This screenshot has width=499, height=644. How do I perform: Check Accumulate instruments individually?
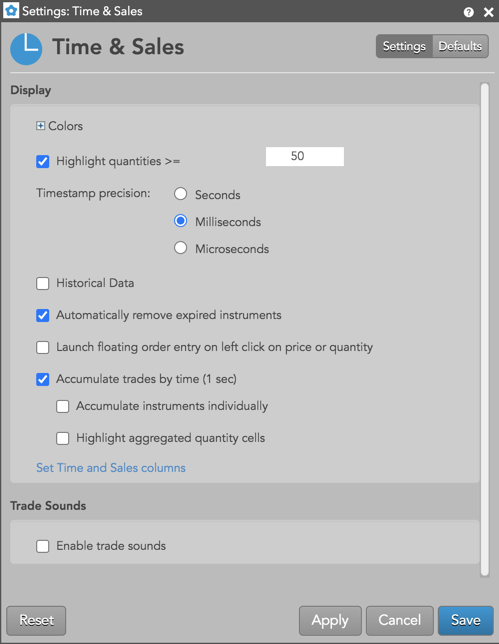pyautogui.click(x=62, y=407)
